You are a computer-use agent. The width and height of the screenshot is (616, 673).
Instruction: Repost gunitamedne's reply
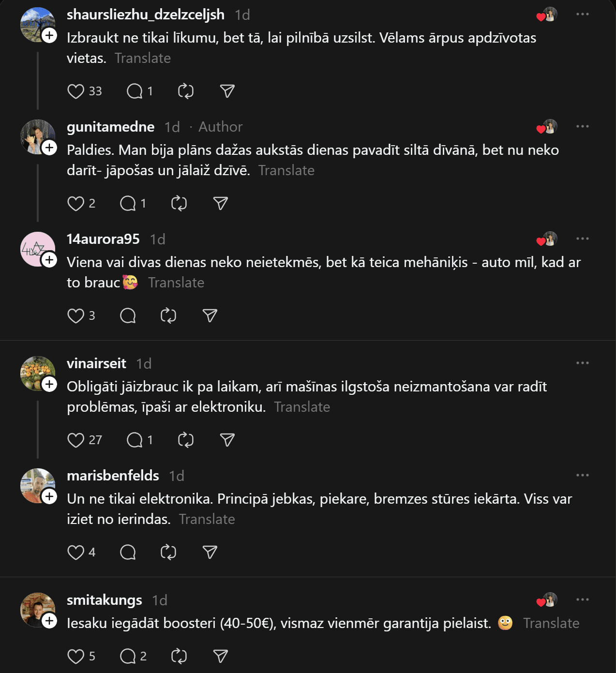click(179, 203)
